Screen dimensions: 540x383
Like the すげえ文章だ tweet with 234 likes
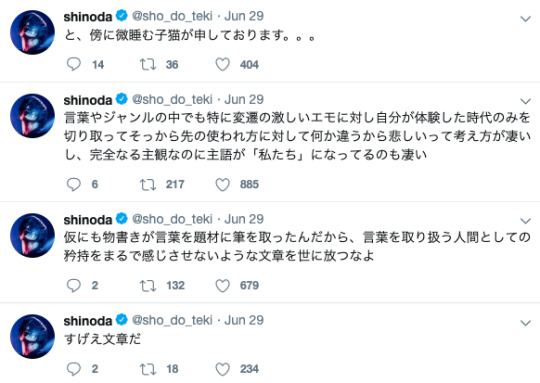point(222,369)
